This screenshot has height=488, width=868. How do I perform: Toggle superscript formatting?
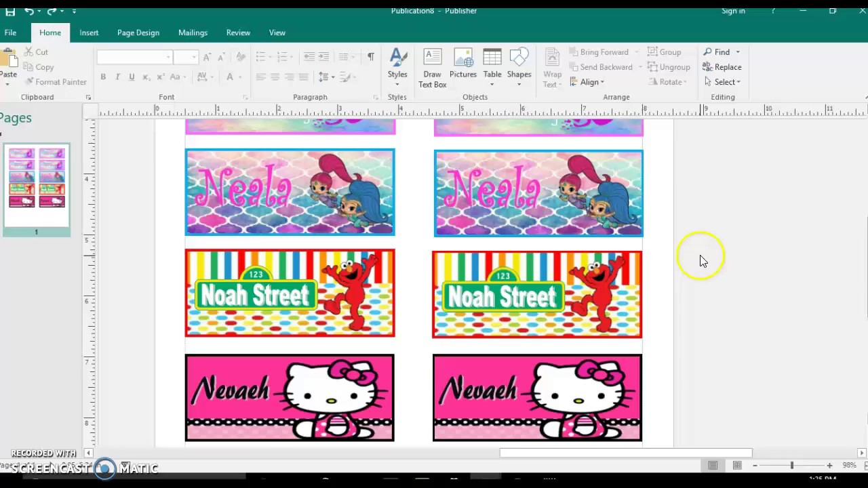160,77
